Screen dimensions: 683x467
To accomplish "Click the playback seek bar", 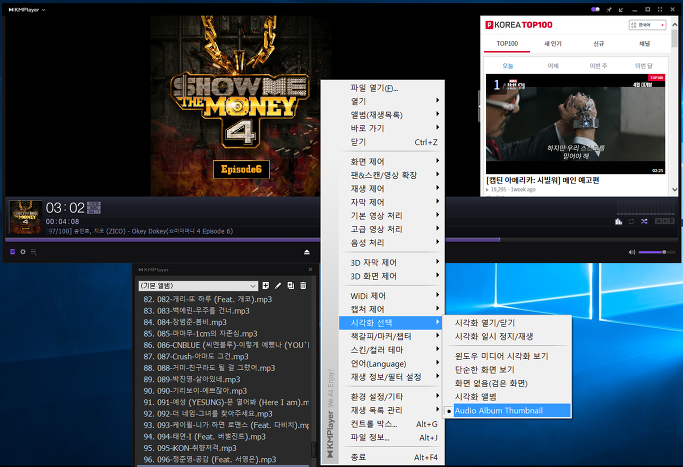I will point(342,240).
